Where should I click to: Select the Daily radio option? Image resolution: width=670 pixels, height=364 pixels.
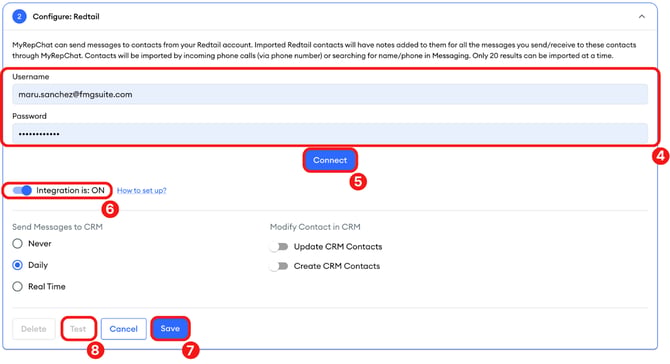pos(18,265)
